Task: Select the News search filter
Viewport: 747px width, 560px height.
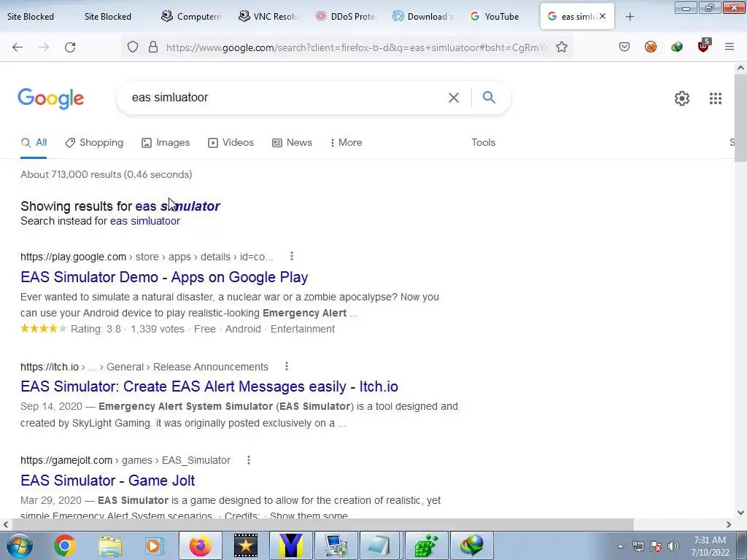Action: pos(292,142)
